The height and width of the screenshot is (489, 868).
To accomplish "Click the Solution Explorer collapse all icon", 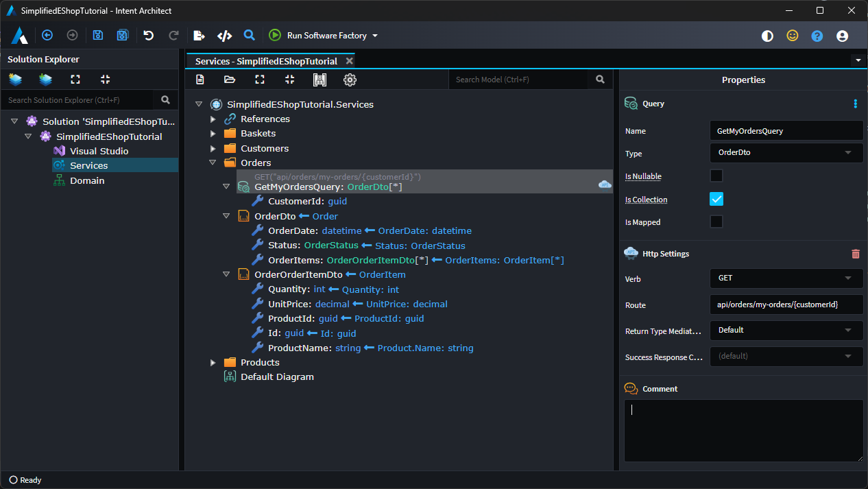I will tap(105, 80).
